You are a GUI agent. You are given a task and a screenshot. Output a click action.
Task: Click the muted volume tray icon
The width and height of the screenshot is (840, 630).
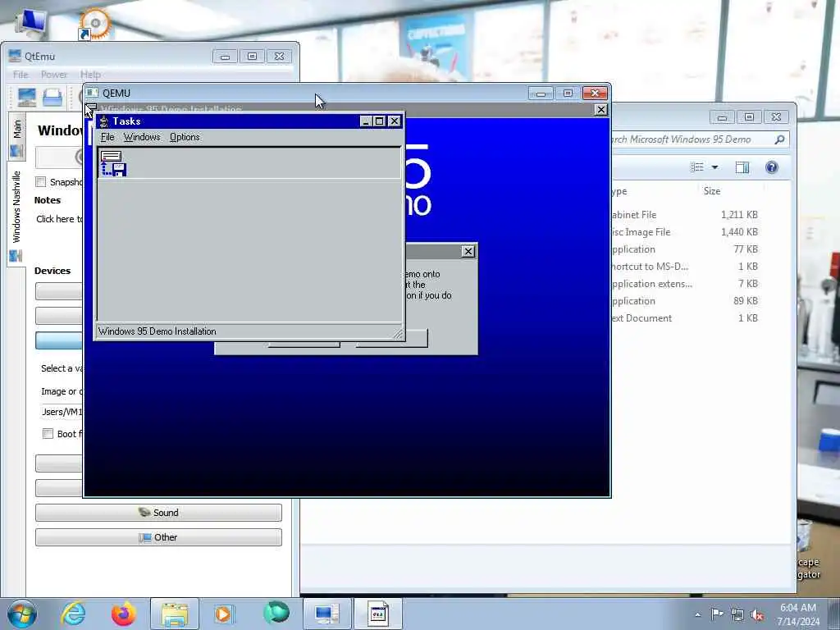(x=757, y=615)
